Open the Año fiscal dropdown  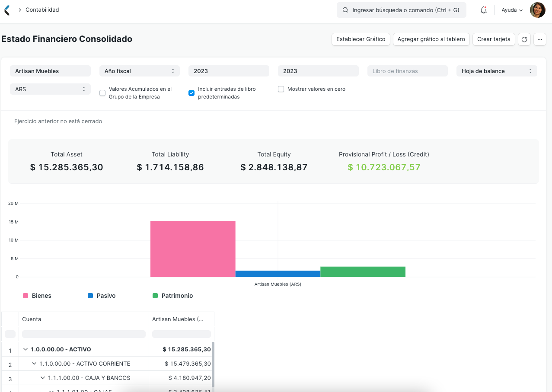click(139, 70)
